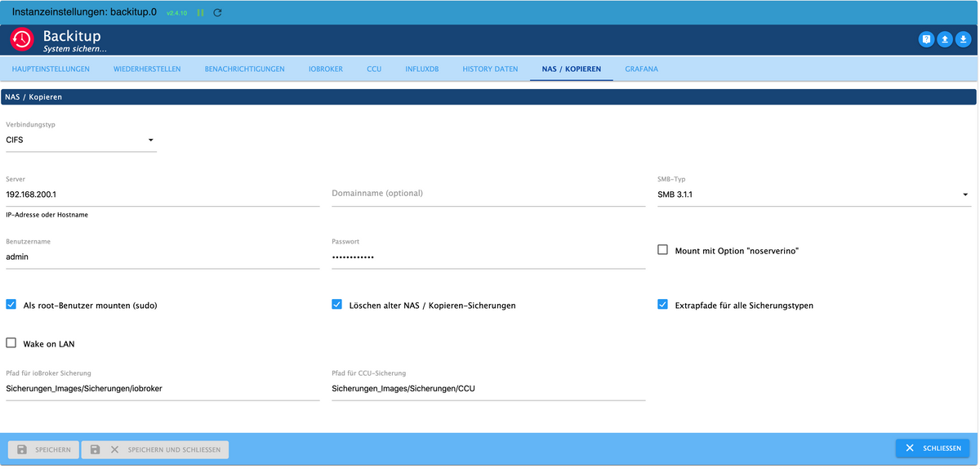Image resolution: width=980 pixels, height=469 pixels.
Task: Click the Pfad für CCU-Sicherung field
Action: pos(488,389)
